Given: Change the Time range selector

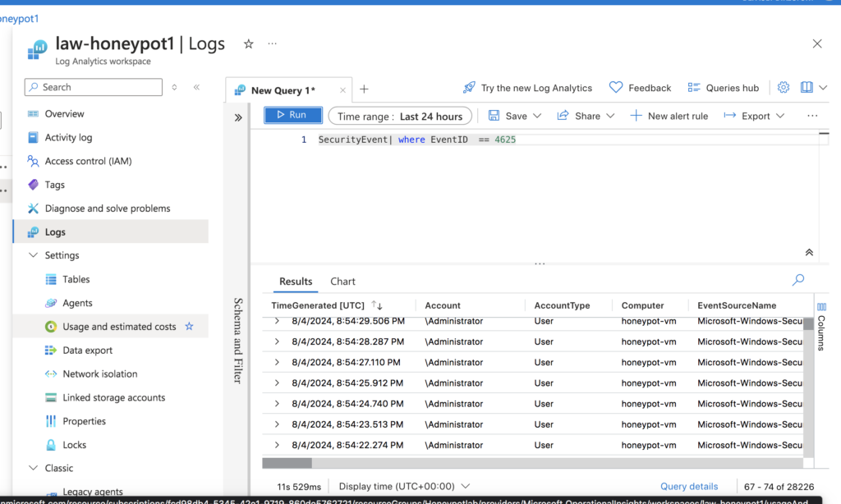Looking at the screenshot, I should pyautogui.click(x=400, y=116).
